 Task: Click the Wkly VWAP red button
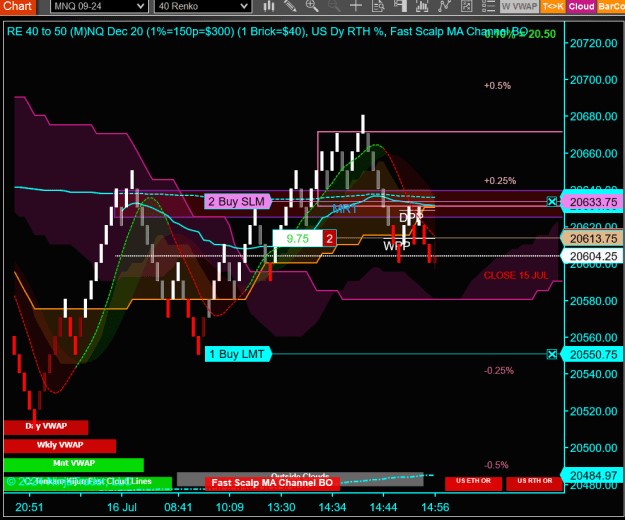tap(60, 445)
